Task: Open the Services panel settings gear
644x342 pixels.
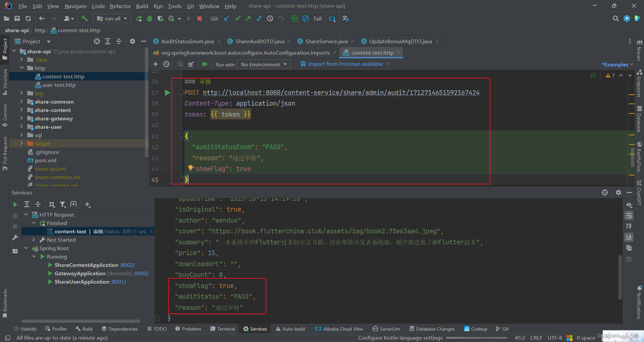Action: (x=618, y=192)
